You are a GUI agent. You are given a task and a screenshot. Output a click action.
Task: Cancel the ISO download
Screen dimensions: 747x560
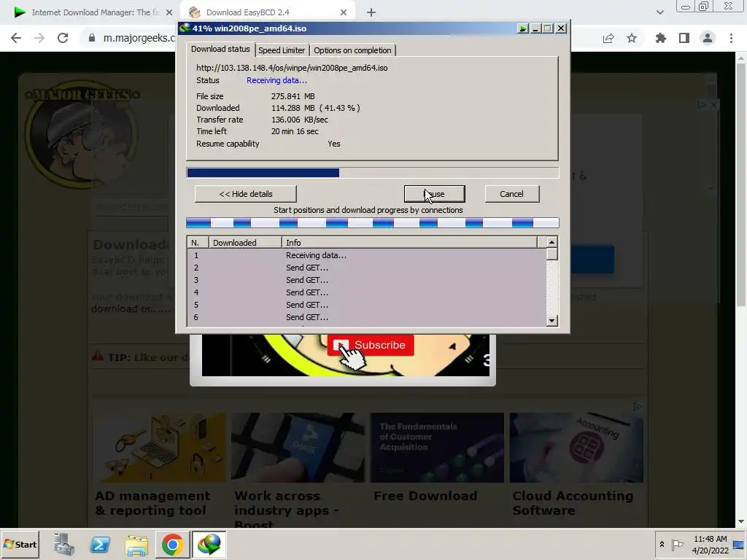click(511, 194)
